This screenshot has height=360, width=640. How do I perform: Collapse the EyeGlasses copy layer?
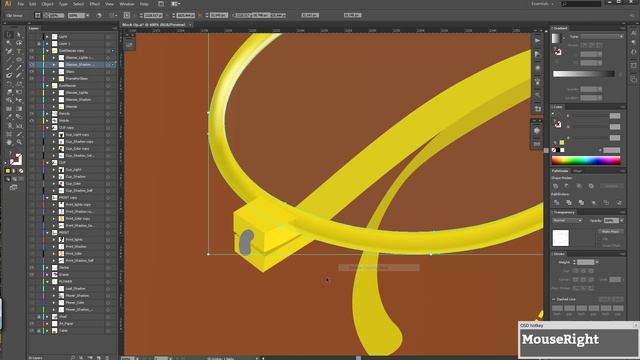click(x=47, y=51)
